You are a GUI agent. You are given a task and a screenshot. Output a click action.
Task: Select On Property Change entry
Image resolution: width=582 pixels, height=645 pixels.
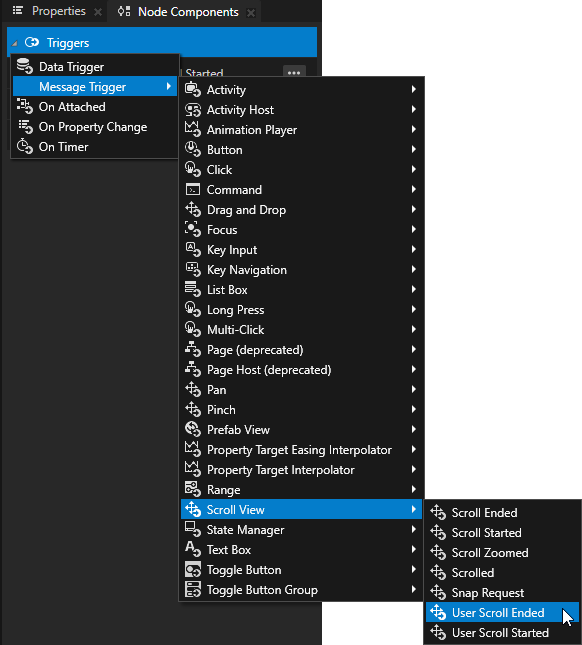95,127
